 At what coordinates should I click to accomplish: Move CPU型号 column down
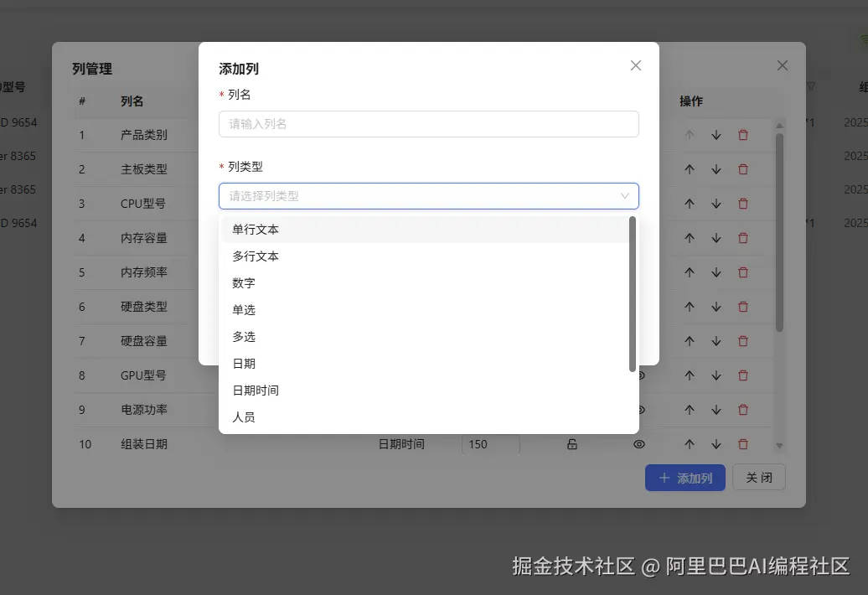click(716, 204)
